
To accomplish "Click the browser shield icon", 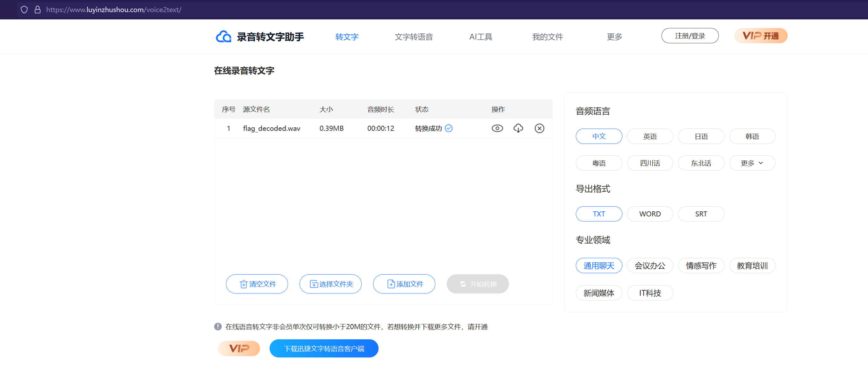I will pyautogui.click(x=24, y=10).
